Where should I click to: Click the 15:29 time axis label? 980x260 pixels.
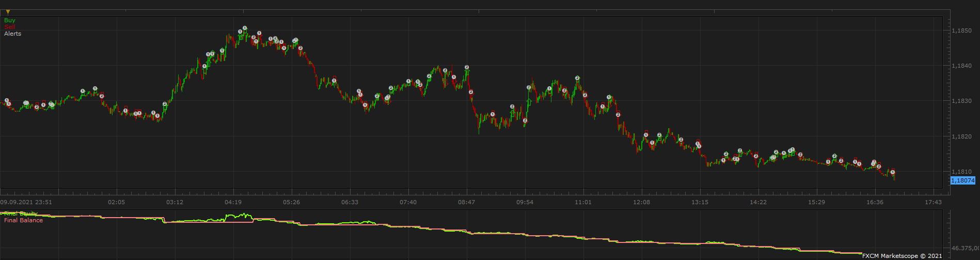(816, 202)
